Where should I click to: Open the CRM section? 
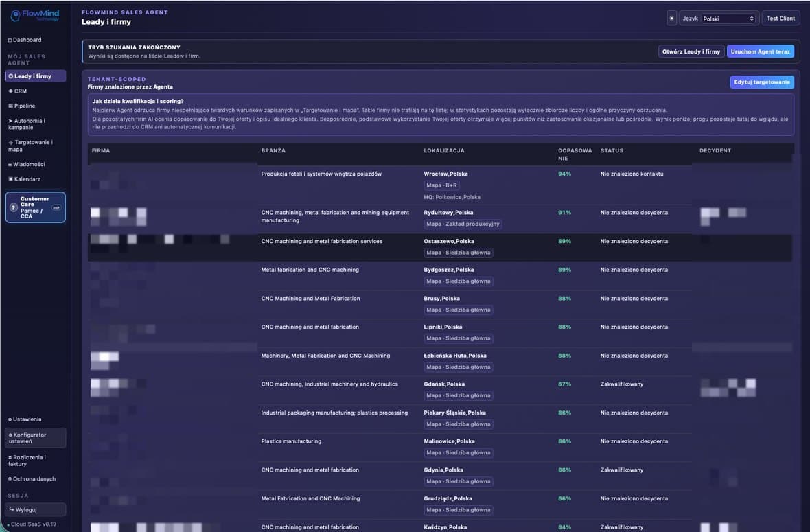click(18, 91)
